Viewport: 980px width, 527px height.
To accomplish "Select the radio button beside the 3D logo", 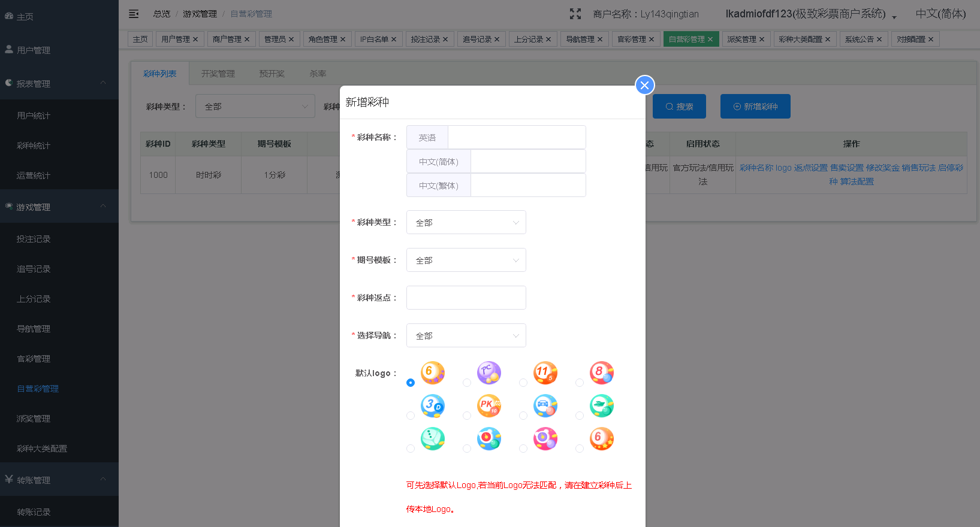I will click(x=411, y=416).
